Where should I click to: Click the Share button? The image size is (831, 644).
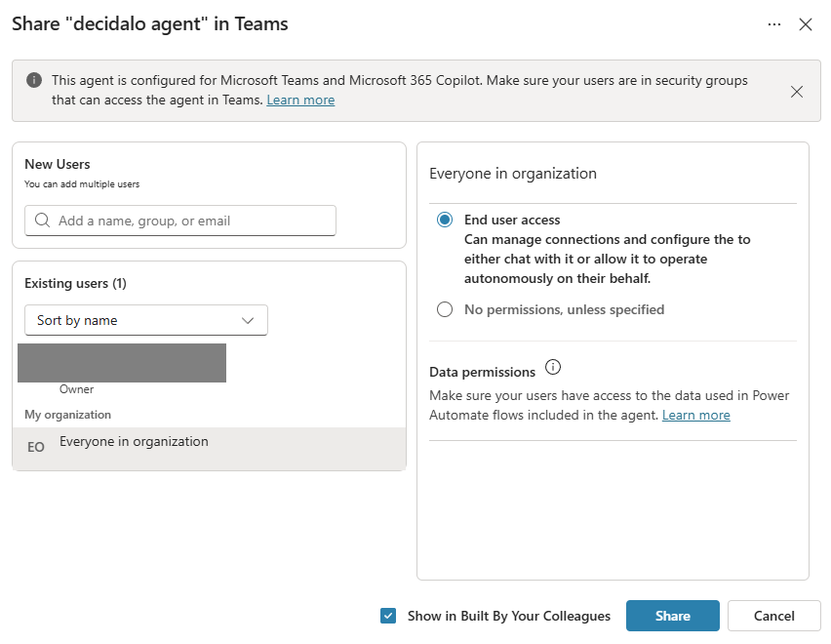673,616
